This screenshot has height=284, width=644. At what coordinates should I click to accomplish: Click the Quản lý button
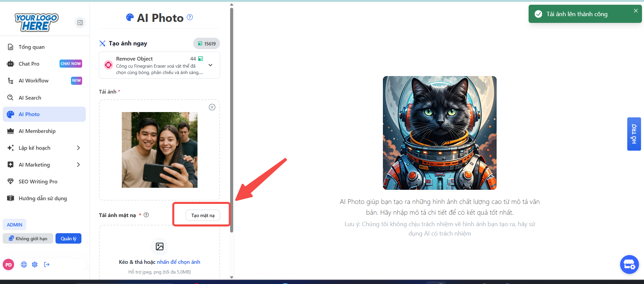pos(68,239)
